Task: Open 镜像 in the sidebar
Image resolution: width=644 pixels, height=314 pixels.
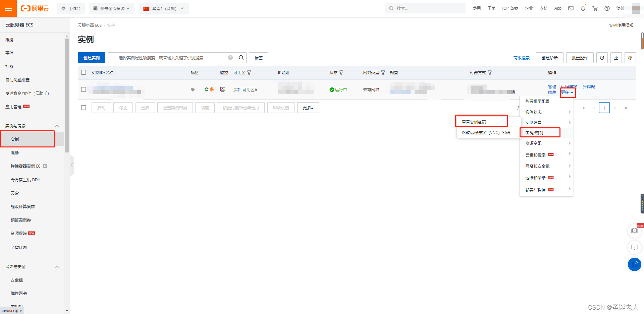Action: tap(15, 152)
